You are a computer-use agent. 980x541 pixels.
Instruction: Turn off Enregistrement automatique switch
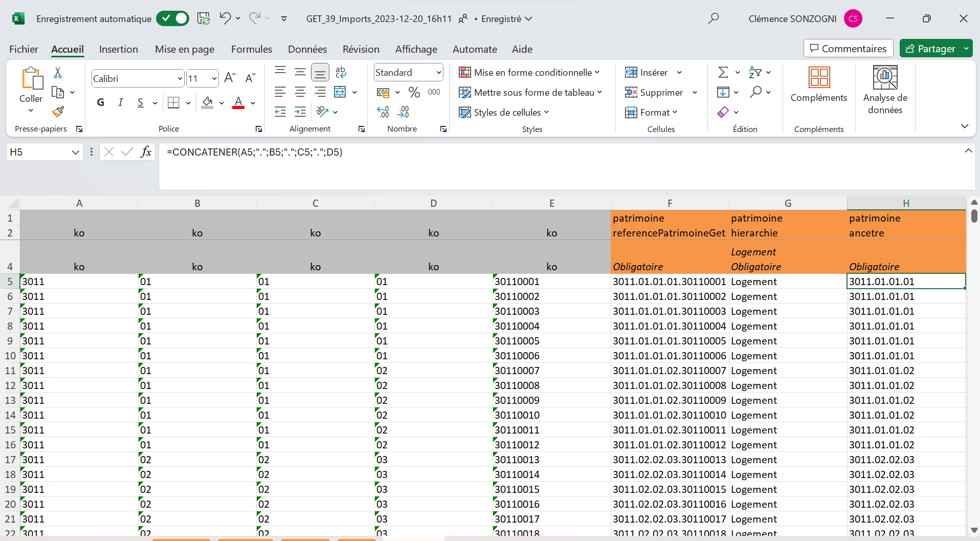[172, 19]
